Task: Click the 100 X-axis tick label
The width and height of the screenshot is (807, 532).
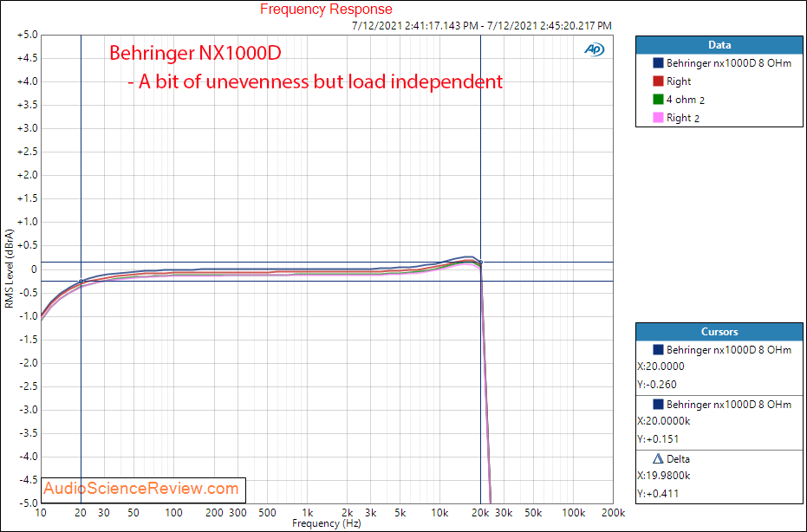Action: (173, 513)
